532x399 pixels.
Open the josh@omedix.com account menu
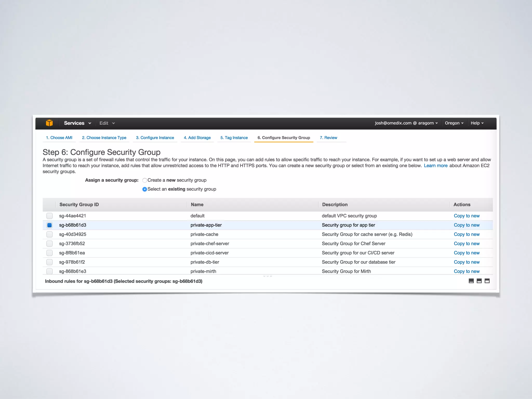[406, 123]
